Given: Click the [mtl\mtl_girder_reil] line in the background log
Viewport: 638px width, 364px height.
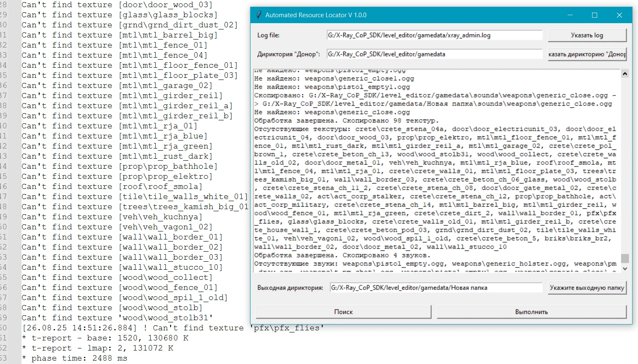Looking at the screenshot, I should (x=122, y=96).
